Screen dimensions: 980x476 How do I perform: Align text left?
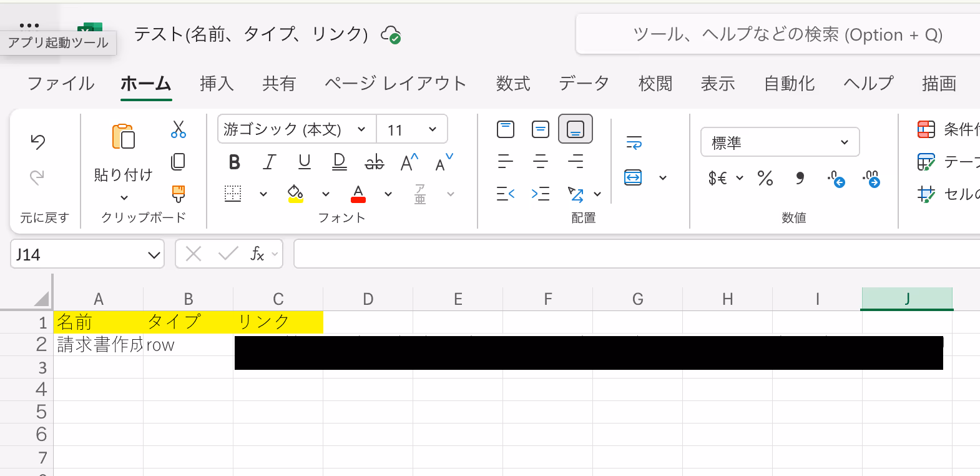(x=506, y=162)
